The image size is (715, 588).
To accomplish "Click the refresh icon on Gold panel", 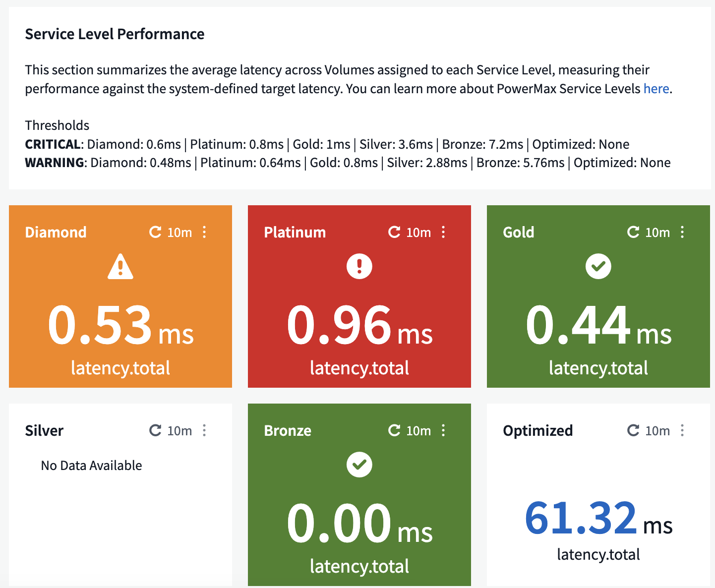I will click(633, 232).
